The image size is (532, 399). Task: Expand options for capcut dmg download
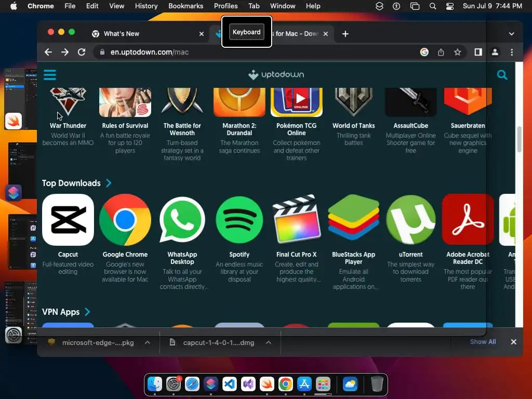[x=269, y=343]
